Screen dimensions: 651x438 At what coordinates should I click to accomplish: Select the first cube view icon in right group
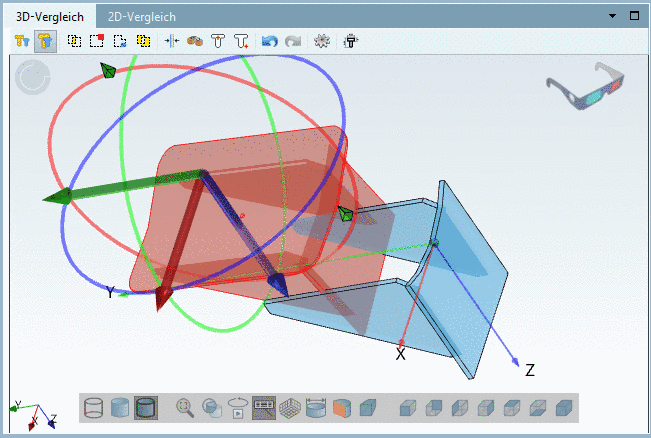pyautogui.click(x=408, y=408)
